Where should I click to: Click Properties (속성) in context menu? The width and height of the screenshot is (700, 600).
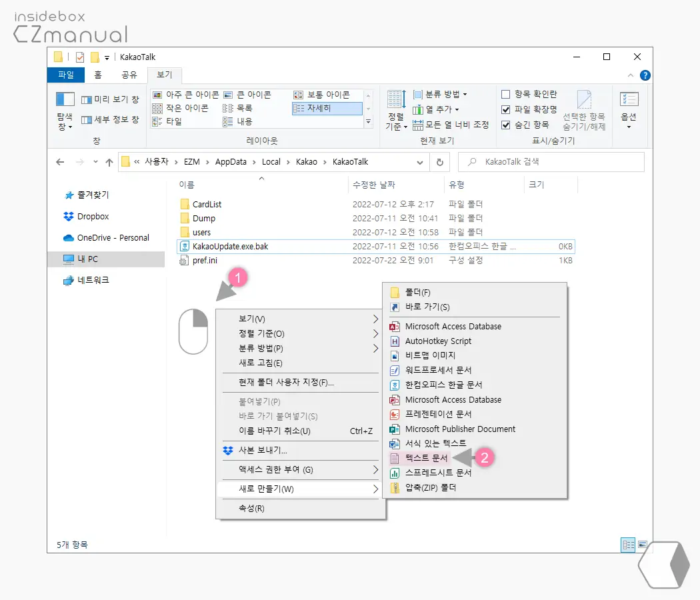coord(301,508)
